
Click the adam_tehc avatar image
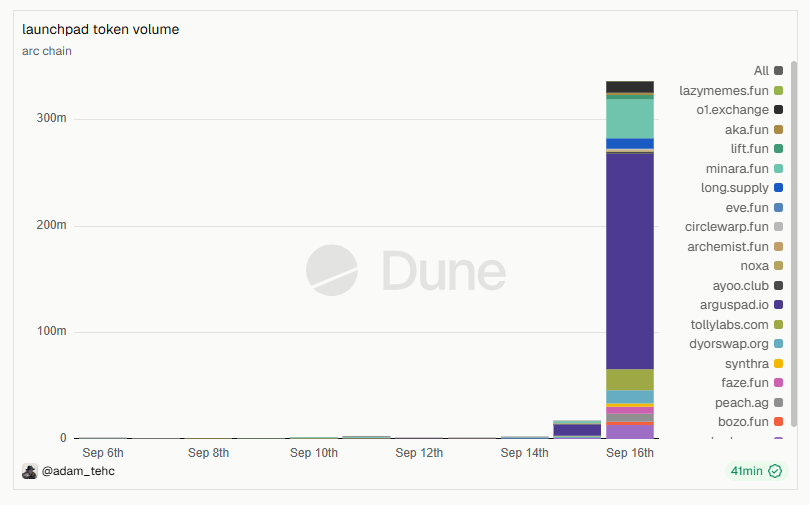click(29, 471)
